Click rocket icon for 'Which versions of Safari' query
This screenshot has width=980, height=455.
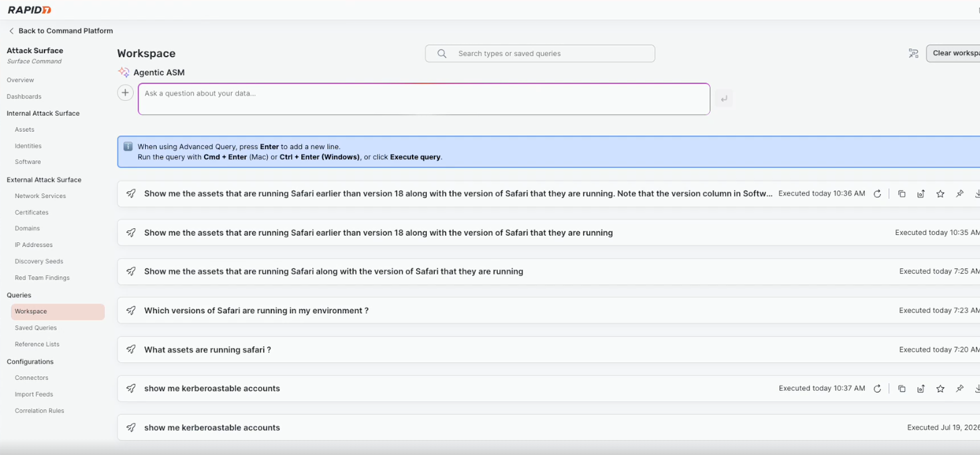coord(131,310)
